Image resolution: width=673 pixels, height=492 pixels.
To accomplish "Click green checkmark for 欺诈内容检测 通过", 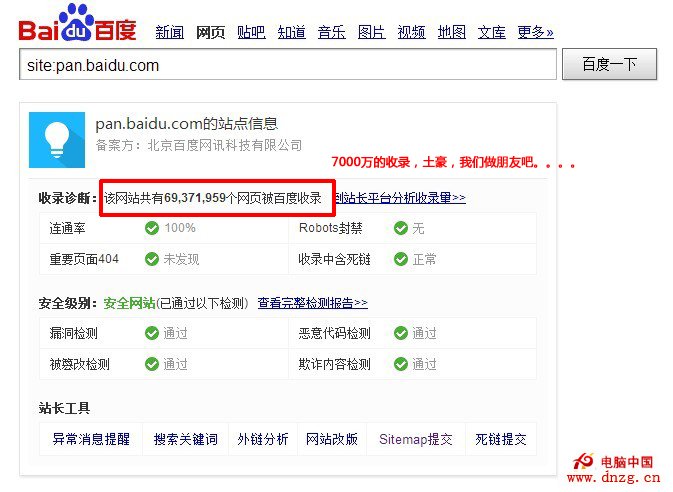I will point(401,364).
